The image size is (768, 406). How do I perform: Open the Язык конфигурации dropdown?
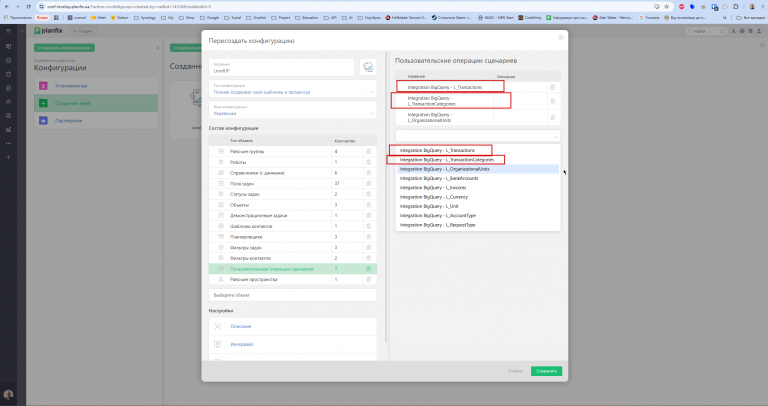click(x=292, y=110)
